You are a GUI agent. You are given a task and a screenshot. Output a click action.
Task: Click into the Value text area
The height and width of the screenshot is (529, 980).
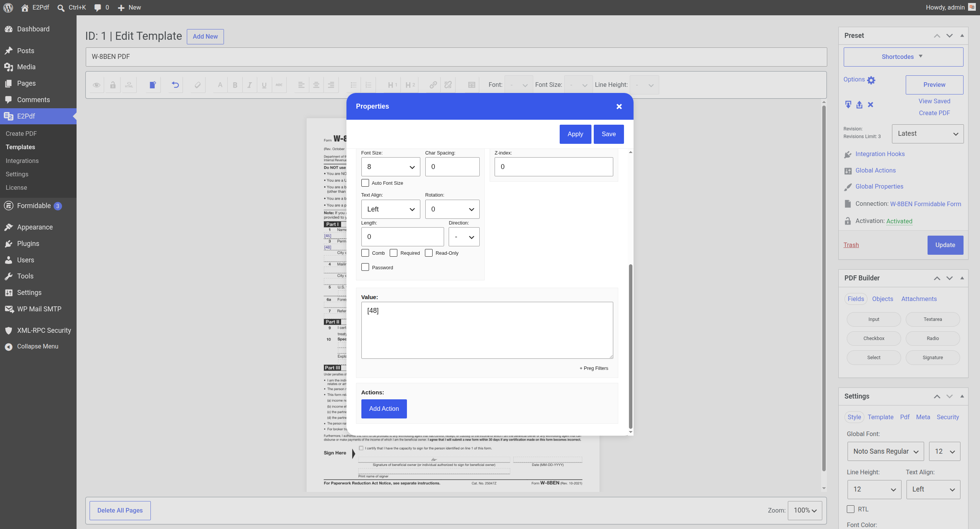pos(487,330)
